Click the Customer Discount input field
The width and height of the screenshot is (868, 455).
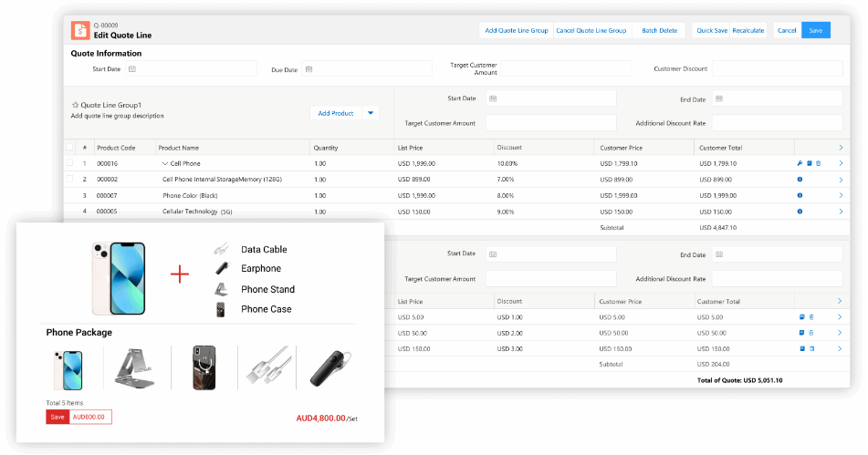point(777,69)
